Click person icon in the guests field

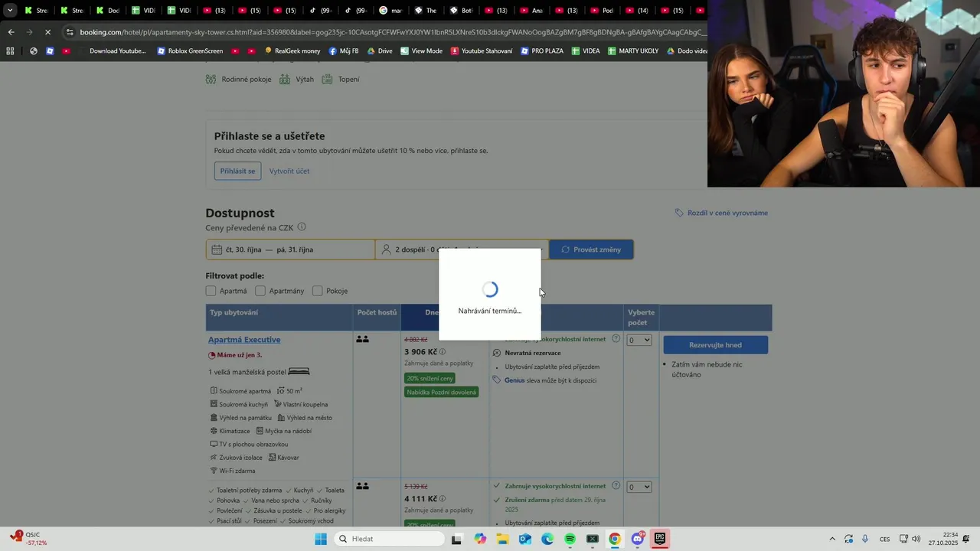pos(386,249)
